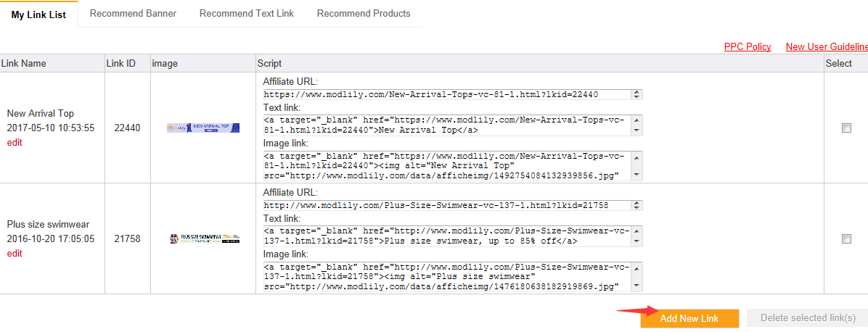This screenshot has height=332, width=868.
Task: Click the New Arrival Top banner thumbnail
Action: pyautogui.click(x=203, y=128)
